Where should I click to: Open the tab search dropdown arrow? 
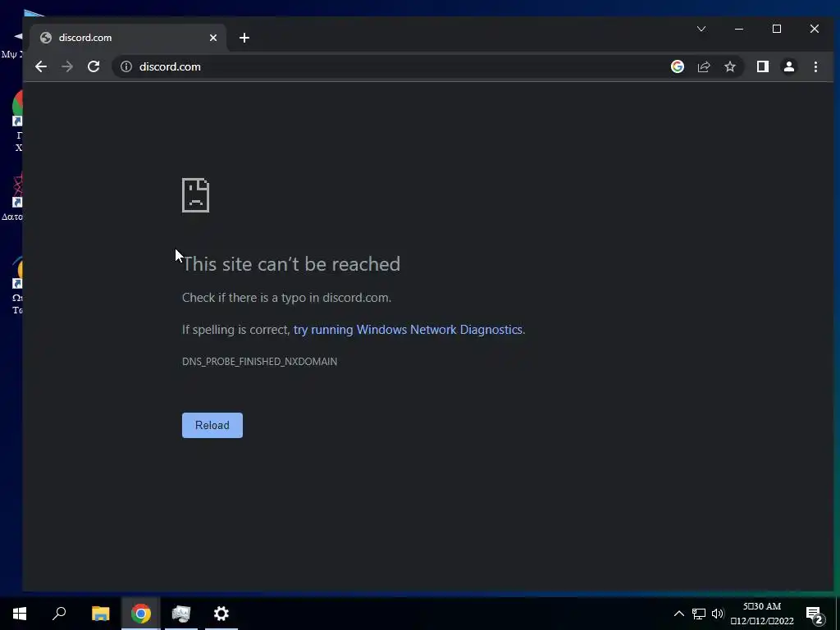click(x=701, y=29)
